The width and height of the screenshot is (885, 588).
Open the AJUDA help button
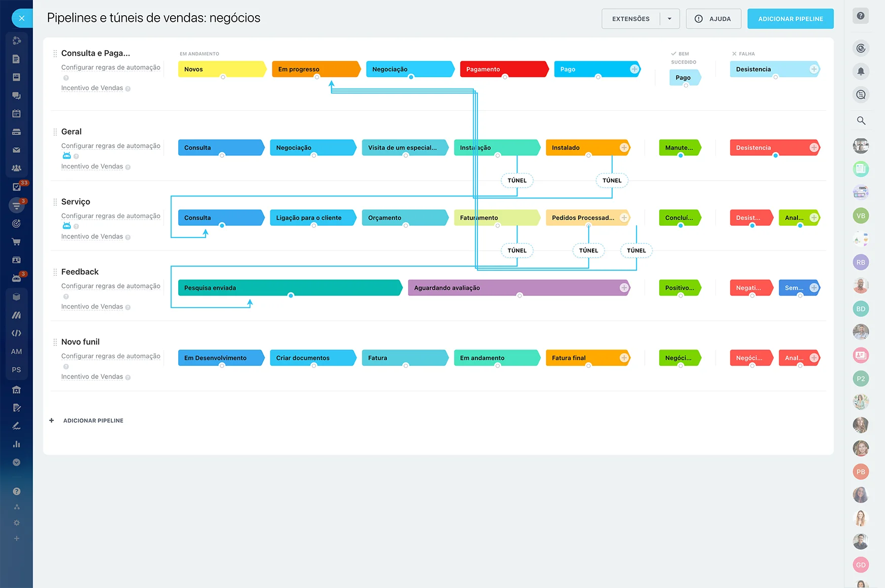coord(714,19)
